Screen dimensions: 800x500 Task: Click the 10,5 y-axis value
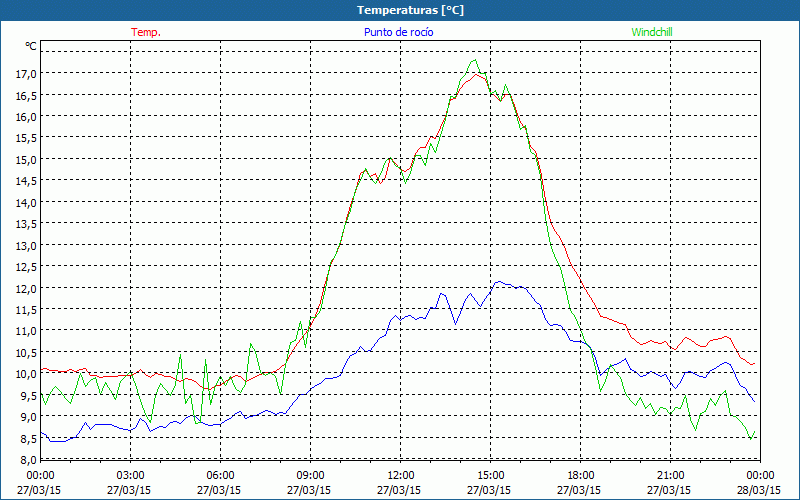pyautogui.click(x=27, y=352)
